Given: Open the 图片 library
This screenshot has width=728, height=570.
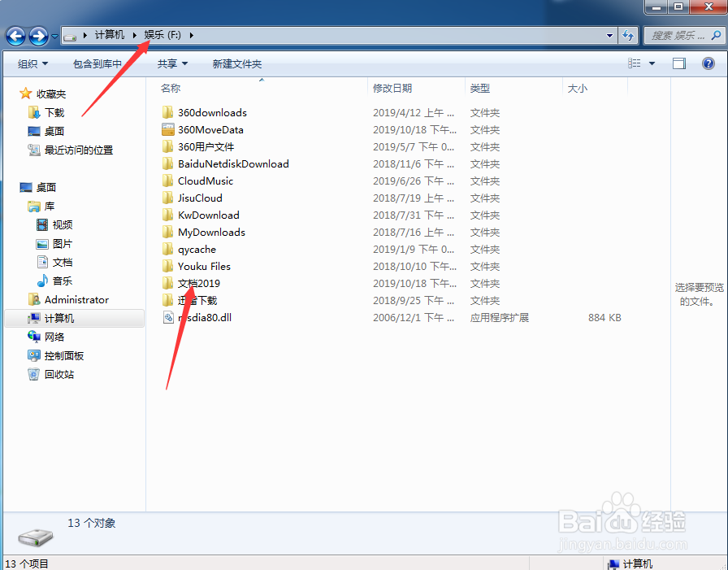Looking at the screenshot, I should (x=63, y=244).
